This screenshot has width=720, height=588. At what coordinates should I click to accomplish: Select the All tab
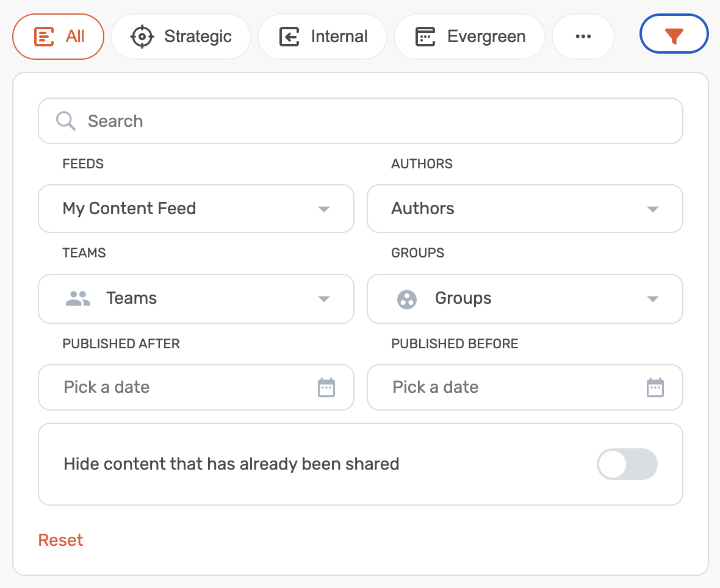(x=59, y=37)
